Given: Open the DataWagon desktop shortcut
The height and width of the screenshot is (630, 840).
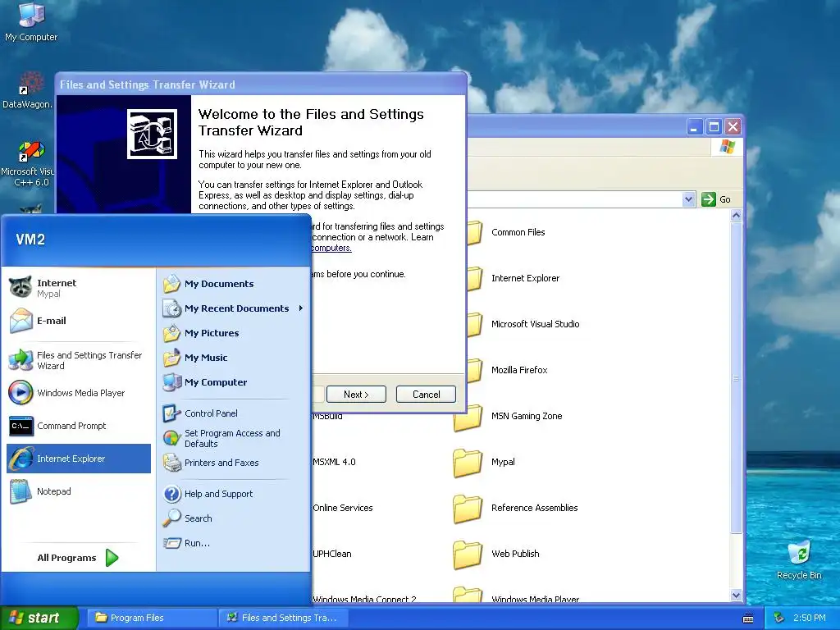Looking at the screenshot, I should [27, 90].
